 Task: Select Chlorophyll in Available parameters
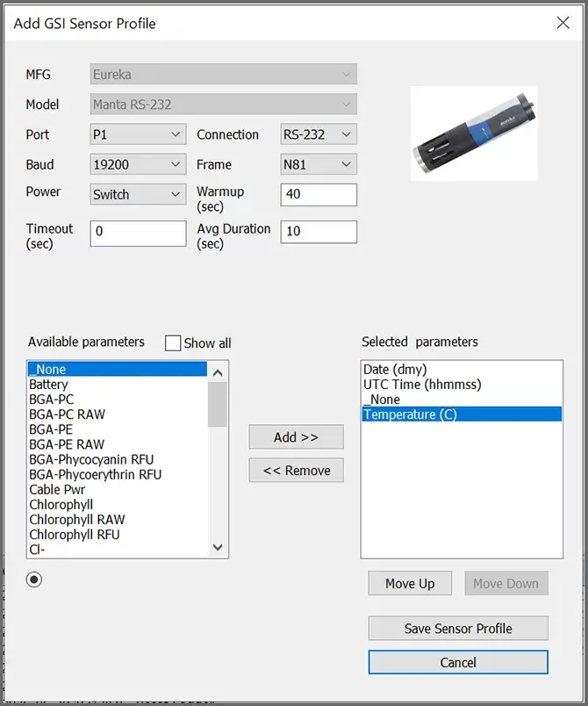coord(117,505)
